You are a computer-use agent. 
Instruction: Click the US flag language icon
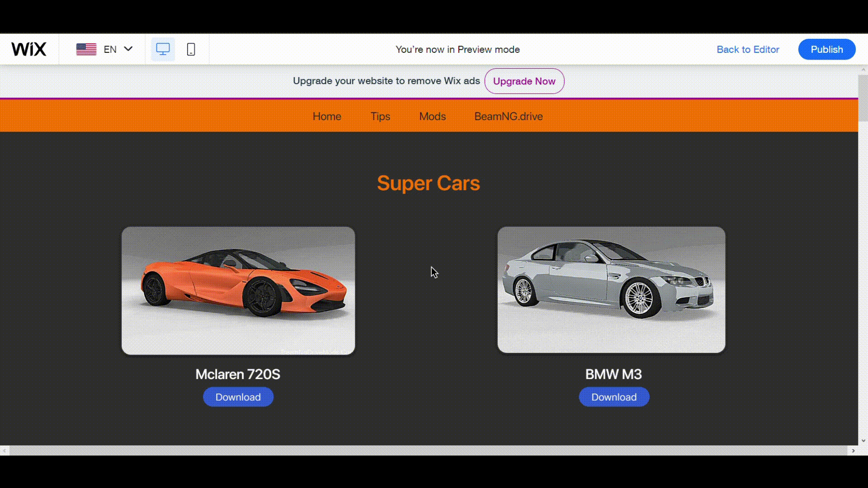coord(86,49)
